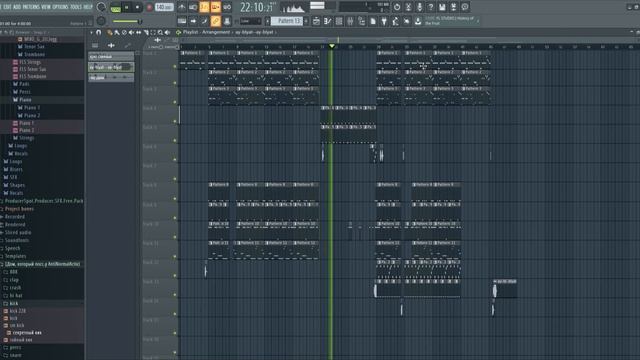Open the PATTERNS menu
This screenshot has height=360, width=640.
point(31,7)
